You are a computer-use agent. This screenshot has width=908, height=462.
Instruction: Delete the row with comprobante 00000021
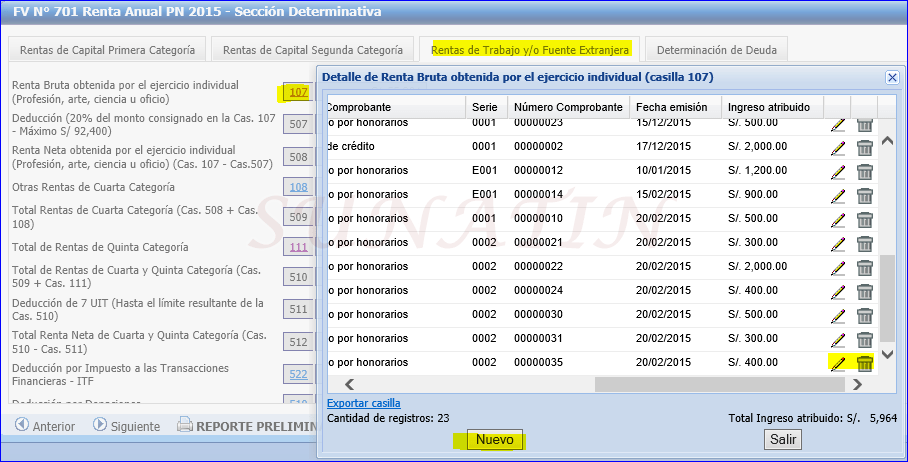click(x=865, y=244)
